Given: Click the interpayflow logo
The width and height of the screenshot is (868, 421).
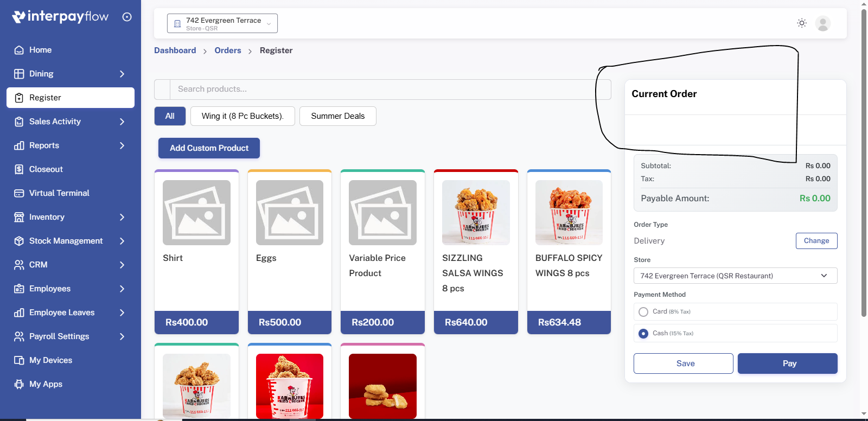Looking at the screenshot, I should [x=60, y=17].
